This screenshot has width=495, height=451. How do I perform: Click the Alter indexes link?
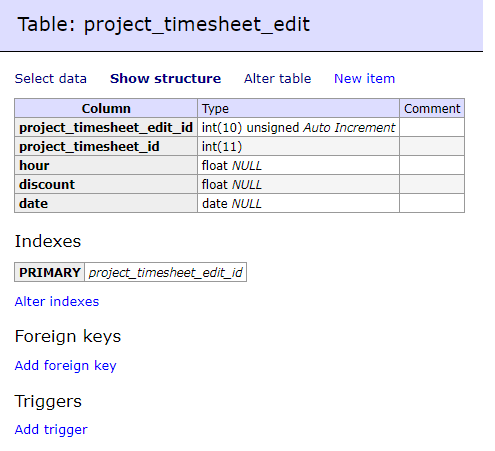[57, 301]
